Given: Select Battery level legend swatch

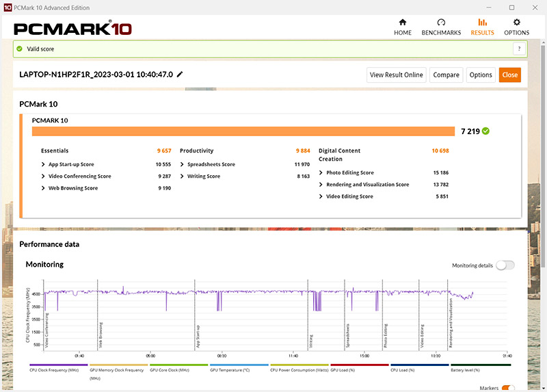Looking at the screenshot, I should coord(481,365).
